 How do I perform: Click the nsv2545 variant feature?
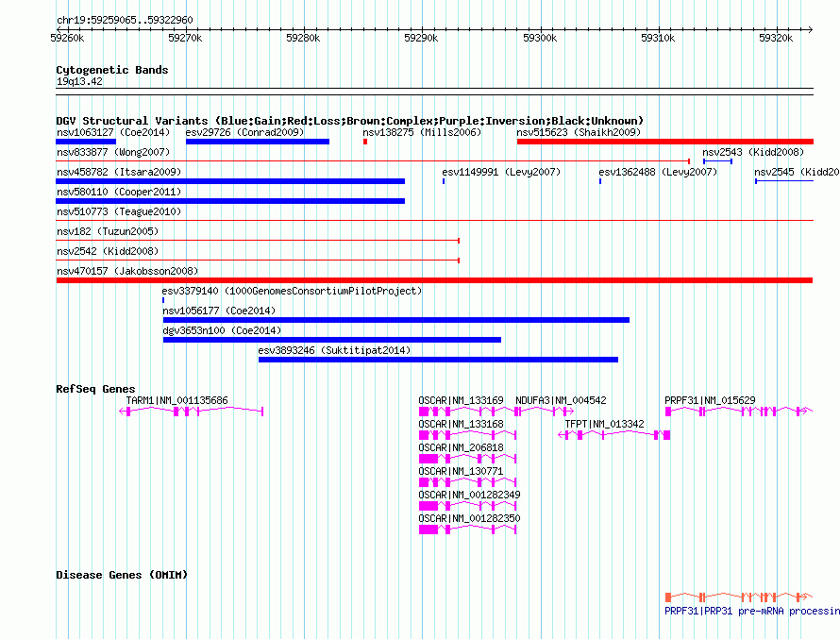coord(784,181)
